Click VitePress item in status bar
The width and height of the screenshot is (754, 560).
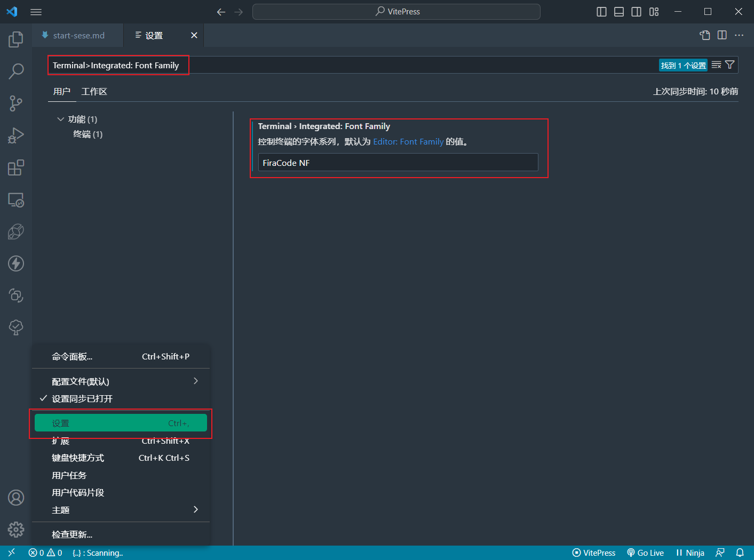pos(594,553)
